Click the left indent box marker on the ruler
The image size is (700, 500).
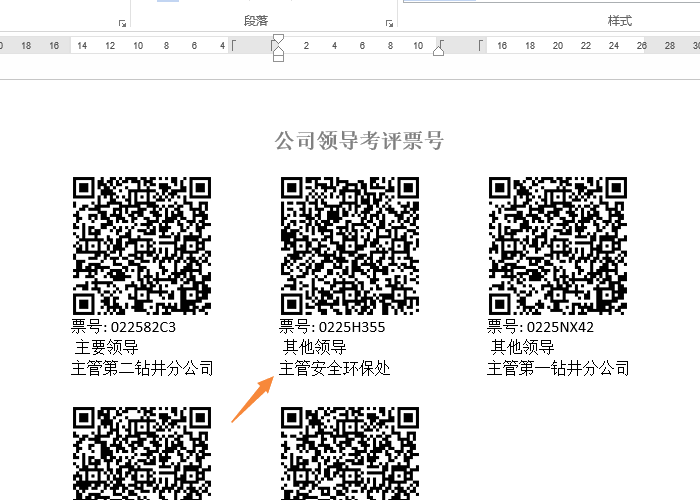[x=278, y=58]
